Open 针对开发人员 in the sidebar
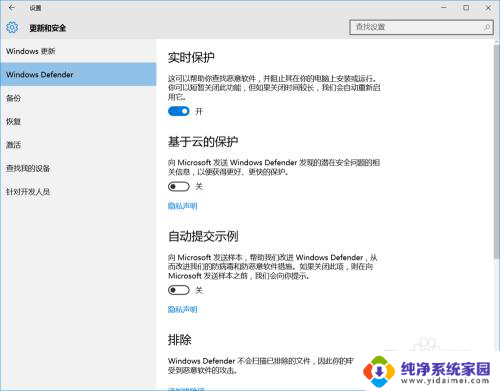 (78, 192)
